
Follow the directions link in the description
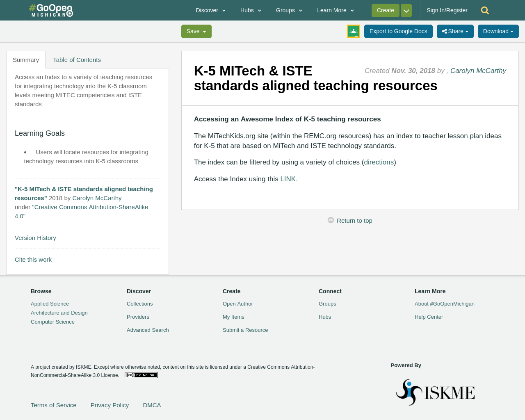[379, 161]
